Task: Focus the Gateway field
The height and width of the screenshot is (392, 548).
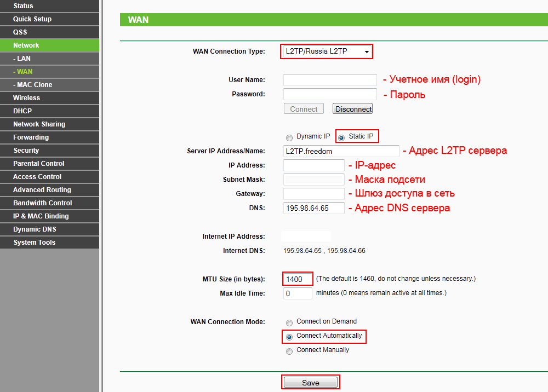Action: [x=314, y=194]
